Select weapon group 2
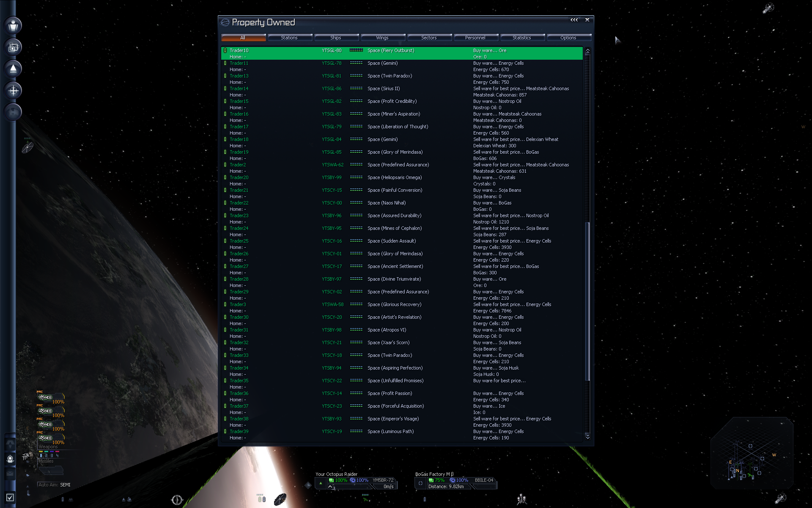This screenshot has width=812, height=508. click(x=46, y=456)
